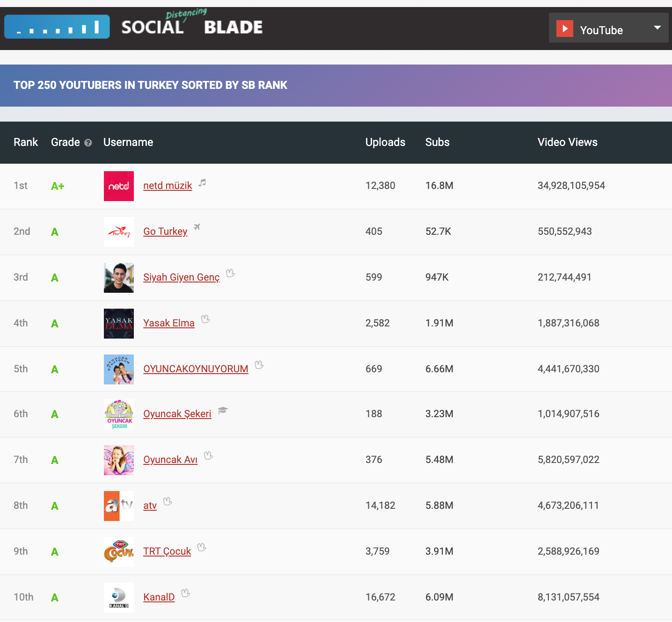The image size is (672, 622).
Task: Click the 947K subs value
Action: click(437, 277)
